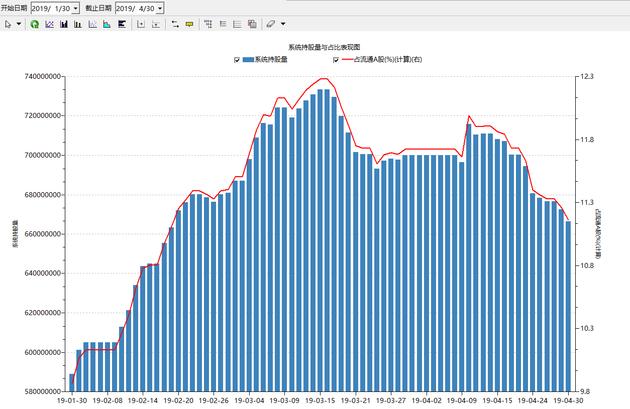
Task: Select the eraser tool icon
Action: 271,24
